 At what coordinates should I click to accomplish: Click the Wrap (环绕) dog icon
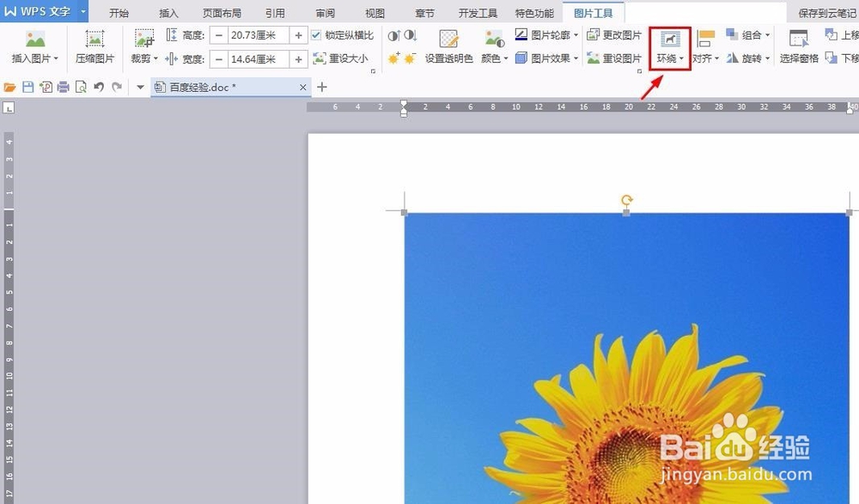[670, 39]
